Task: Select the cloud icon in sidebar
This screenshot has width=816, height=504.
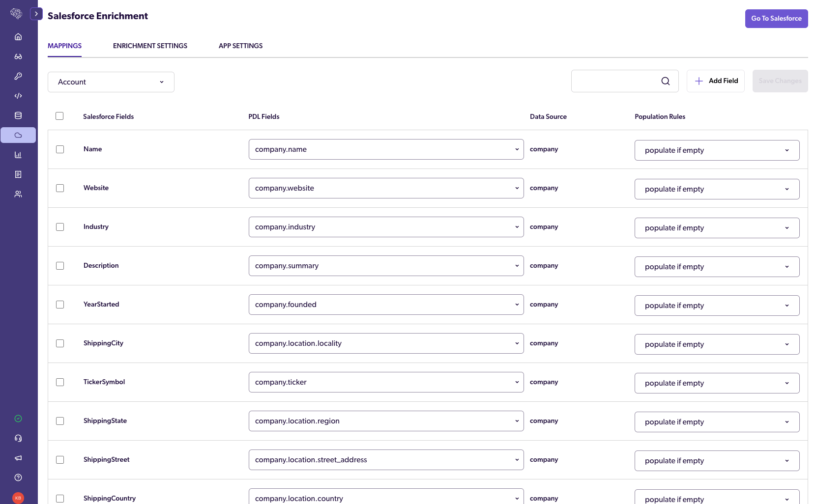Action: point(18,135)
